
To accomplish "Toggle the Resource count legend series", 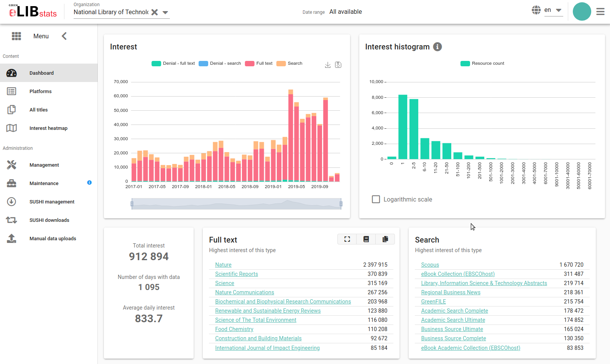I will [x=482, y=63].
